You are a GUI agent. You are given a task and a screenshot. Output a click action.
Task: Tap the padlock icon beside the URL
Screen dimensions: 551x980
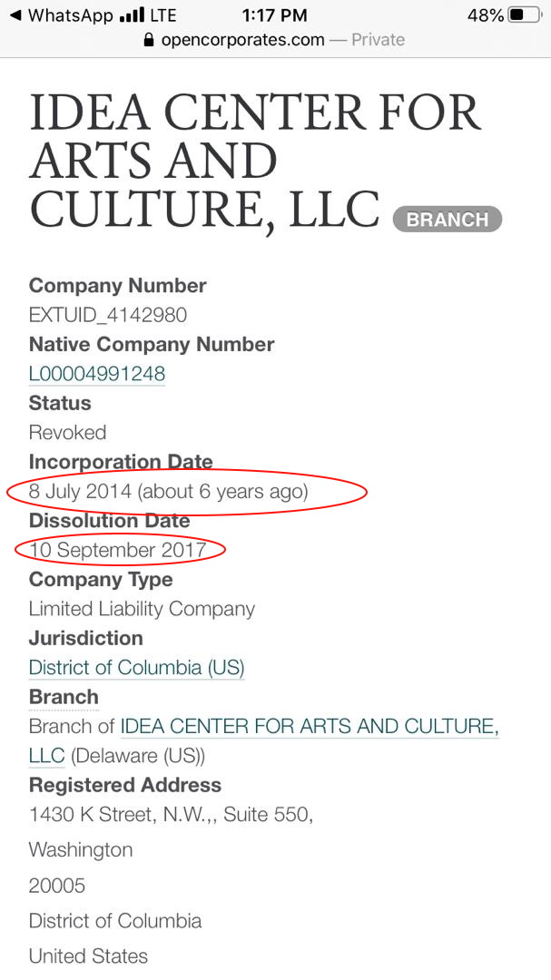(150, 40)
